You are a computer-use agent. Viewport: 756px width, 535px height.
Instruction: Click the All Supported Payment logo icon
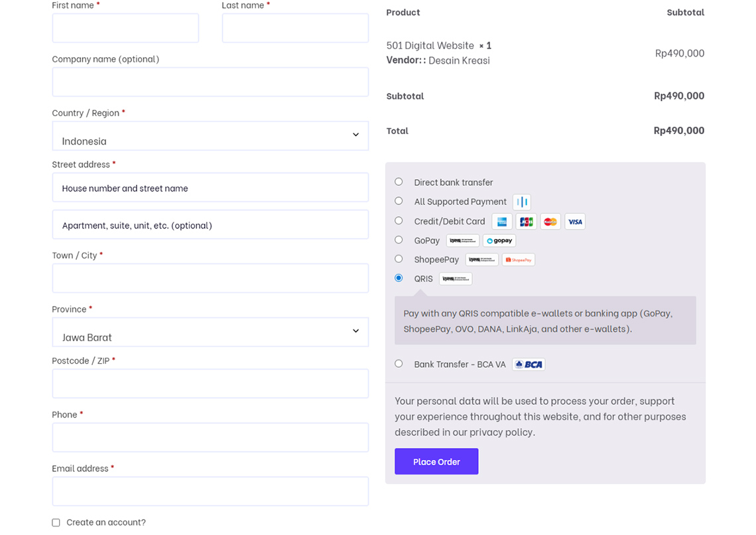(x=522, y=202)
